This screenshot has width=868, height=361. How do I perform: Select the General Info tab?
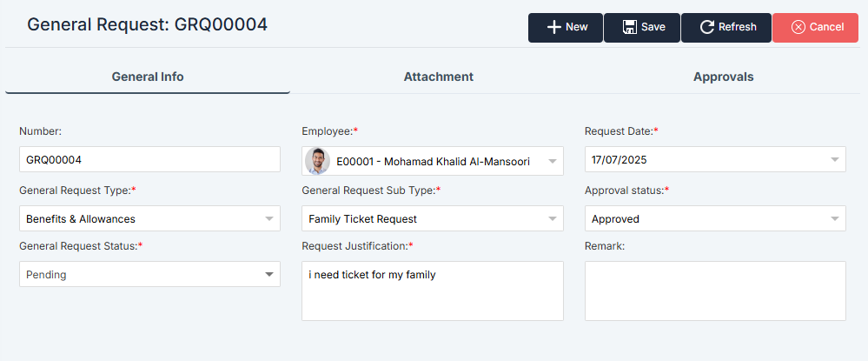click(x=148, y=77)
